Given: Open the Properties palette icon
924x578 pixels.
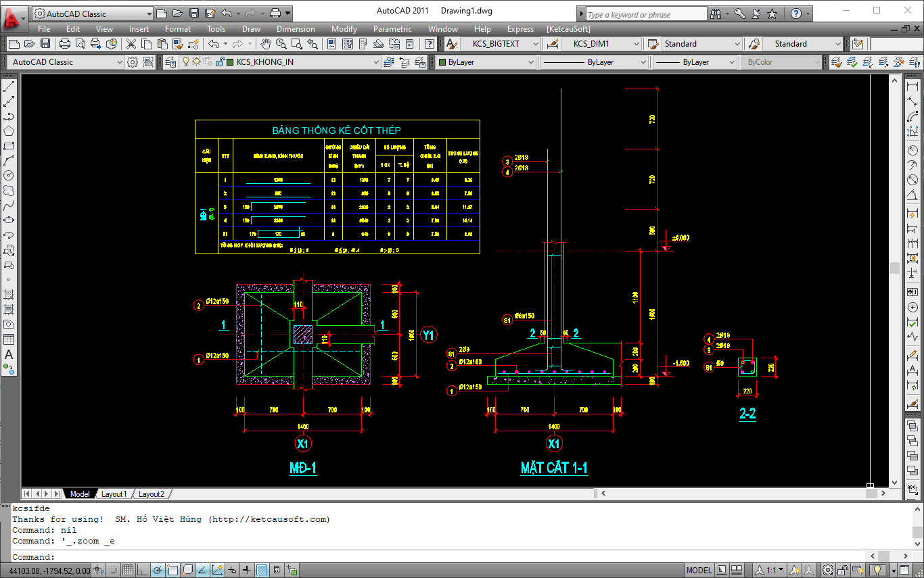Looking at the screenshot, I should coord(331,44).
